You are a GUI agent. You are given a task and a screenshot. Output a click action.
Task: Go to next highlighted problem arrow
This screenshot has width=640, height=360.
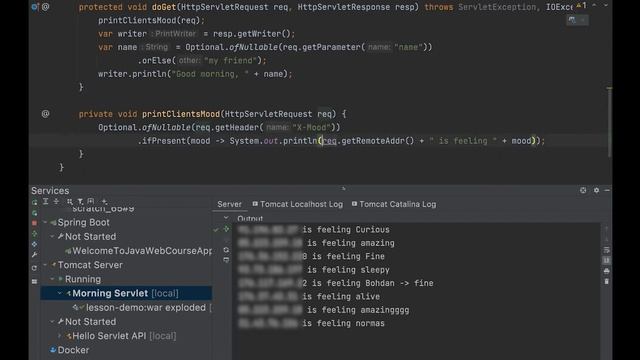point(606,6)
